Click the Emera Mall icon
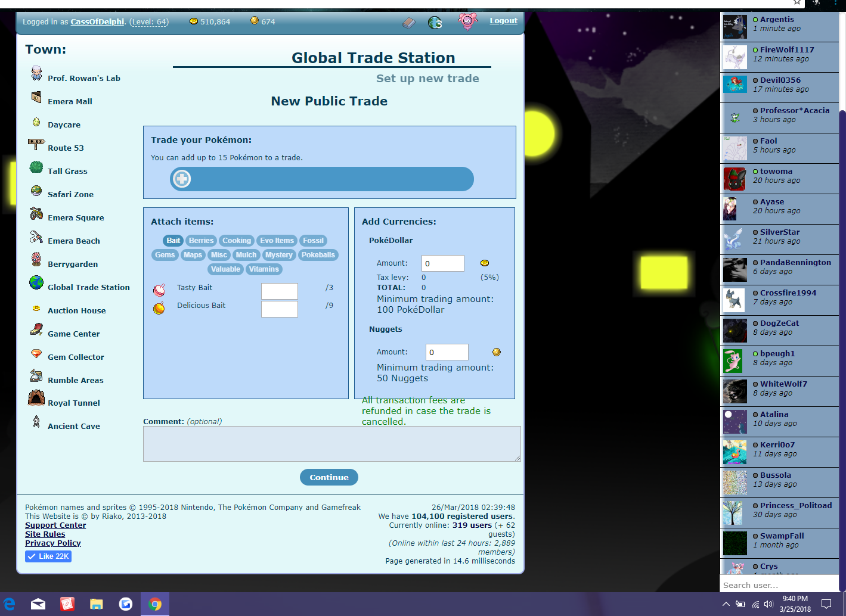This screenshot has width=846, height=616. [x=36, y=97]
